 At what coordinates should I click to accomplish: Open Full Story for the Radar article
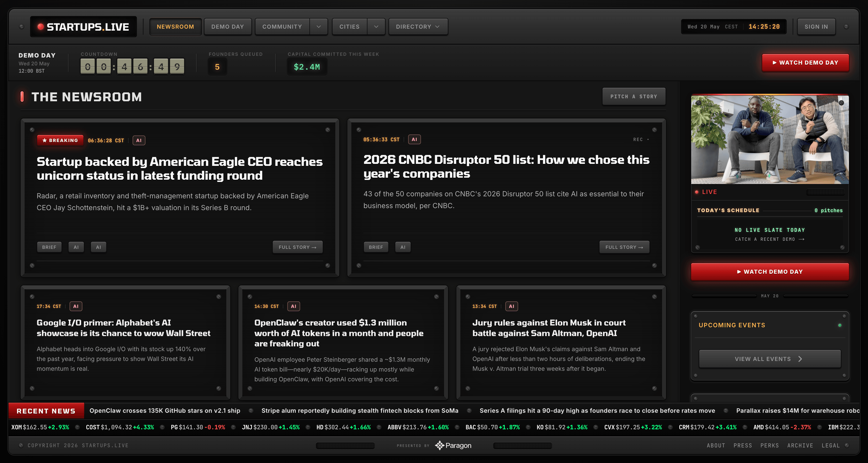[x=298, y=247]
